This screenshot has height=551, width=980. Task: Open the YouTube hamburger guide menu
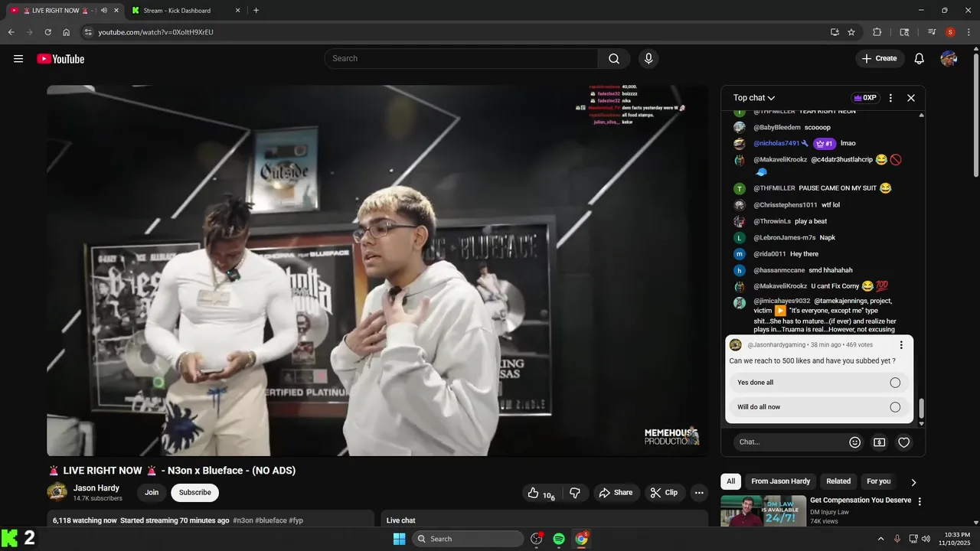pos(18,59)
